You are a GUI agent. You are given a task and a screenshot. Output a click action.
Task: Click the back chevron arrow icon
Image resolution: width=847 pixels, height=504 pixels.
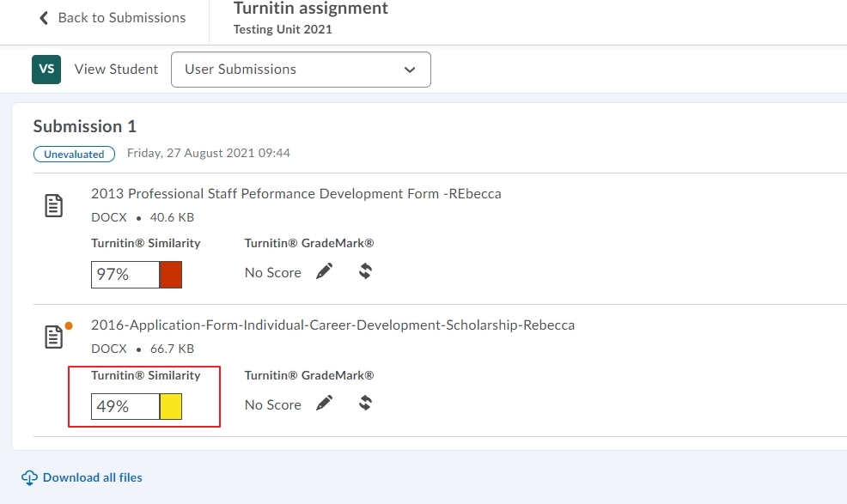click(44, 18)
